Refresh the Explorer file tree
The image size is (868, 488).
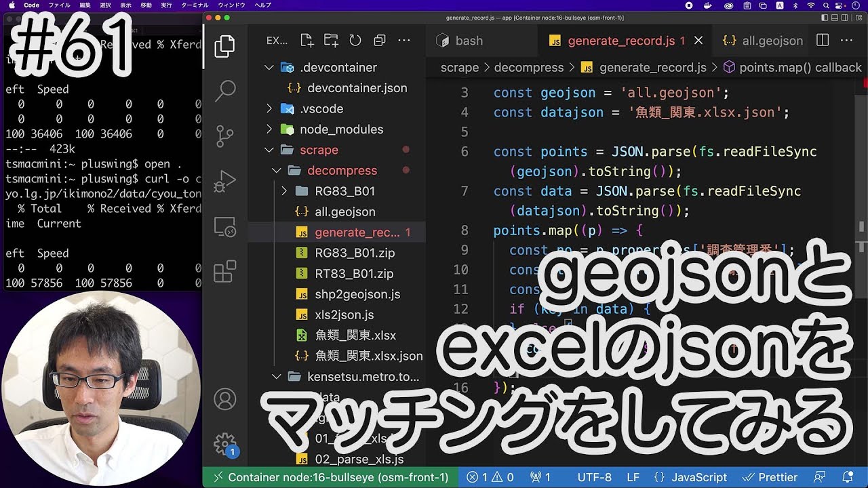click(x=355, y=40)
